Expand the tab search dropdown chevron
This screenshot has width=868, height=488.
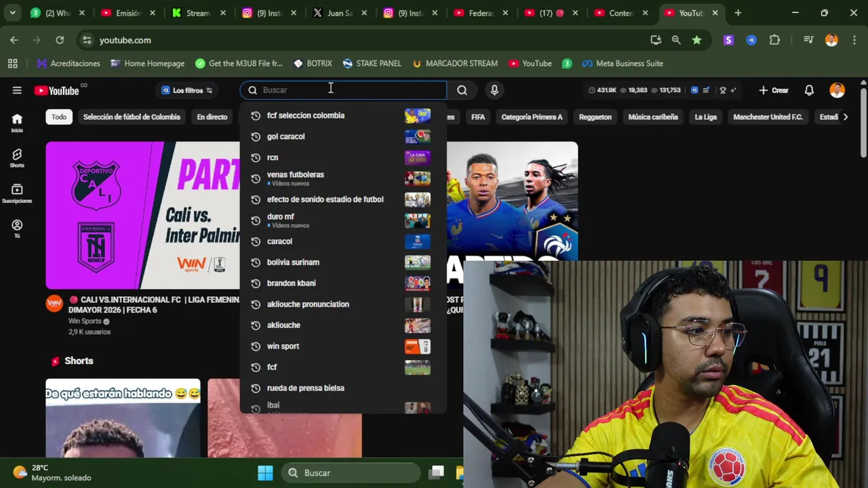pos(13,13)
